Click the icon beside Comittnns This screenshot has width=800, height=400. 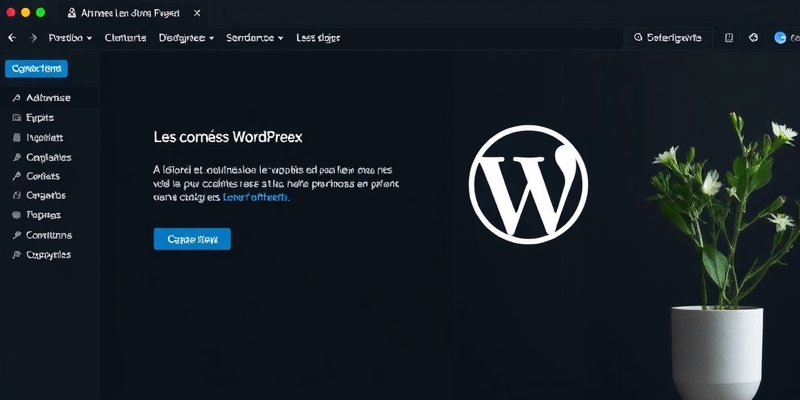(16, 235)
